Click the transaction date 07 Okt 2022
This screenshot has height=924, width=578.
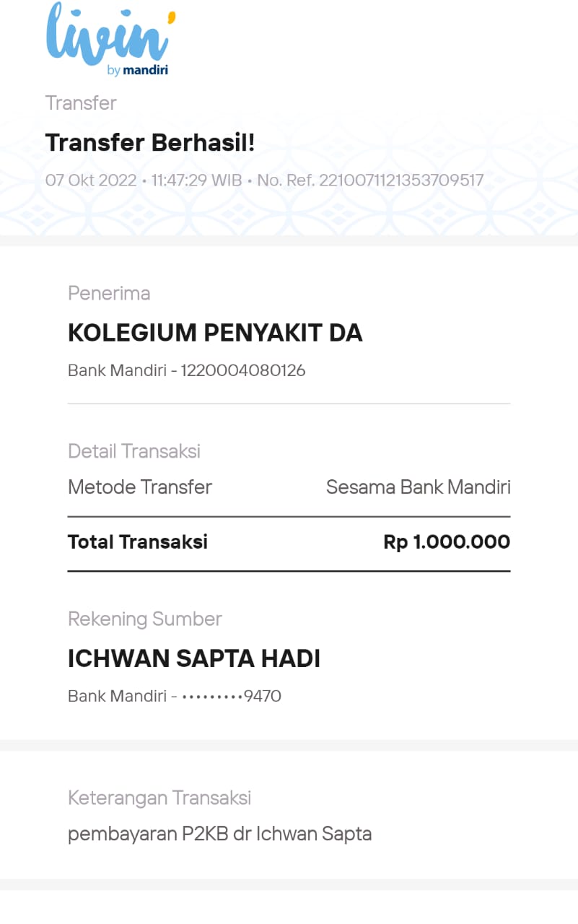pyautogui.click(x=91, y=180)
